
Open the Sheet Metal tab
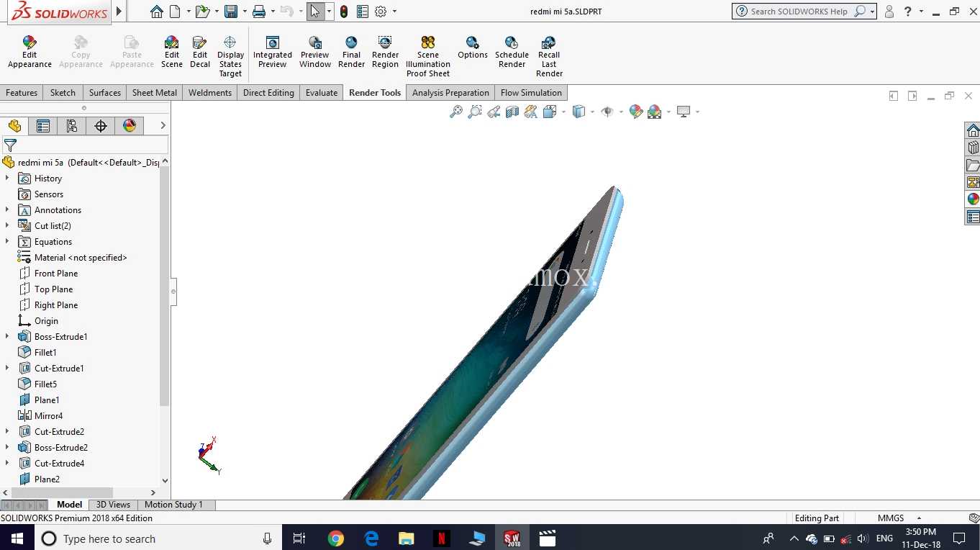coord(155,93)
